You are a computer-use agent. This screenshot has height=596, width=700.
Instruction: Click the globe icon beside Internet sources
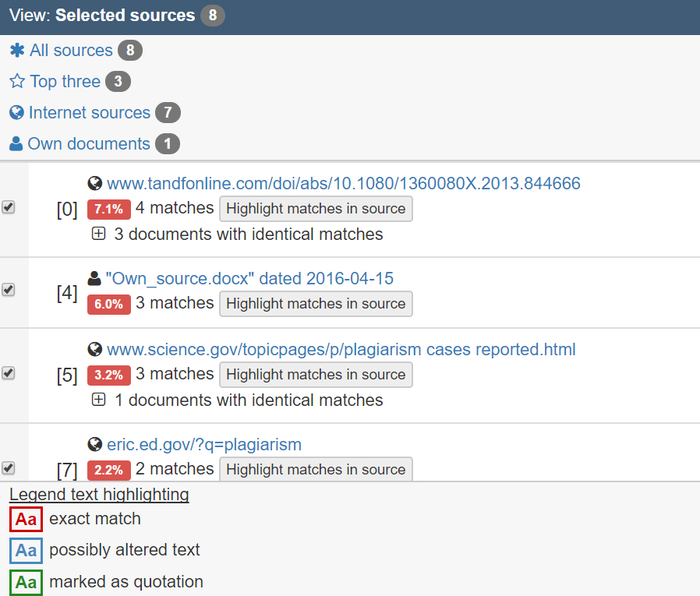(x=16, y=112)
